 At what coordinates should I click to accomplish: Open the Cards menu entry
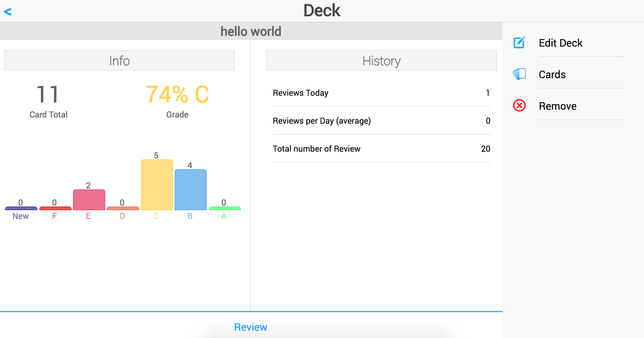click(552, 75)
